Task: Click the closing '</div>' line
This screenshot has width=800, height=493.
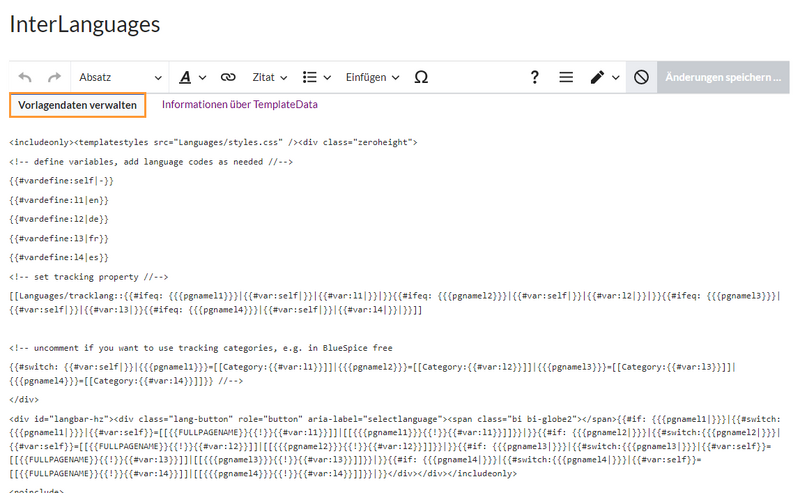Action: coord(24,400)
